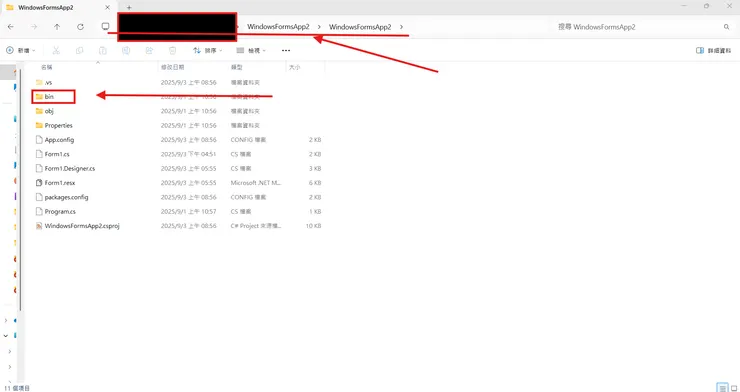This screenshot has height=392, width=740.
Task: Click the Delete trash can icon
Action: pyautogui.click(x=173, y=50)
